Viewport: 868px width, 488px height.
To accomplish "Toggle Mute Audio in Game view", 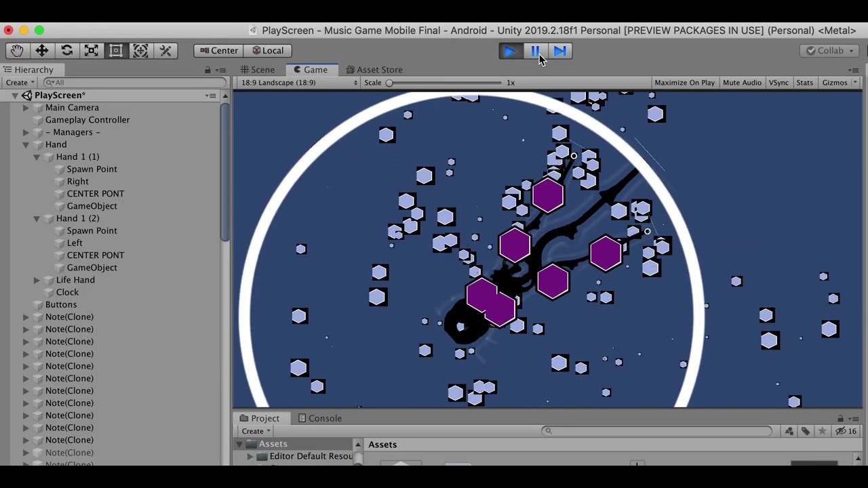I will click(x=742, y=83).
